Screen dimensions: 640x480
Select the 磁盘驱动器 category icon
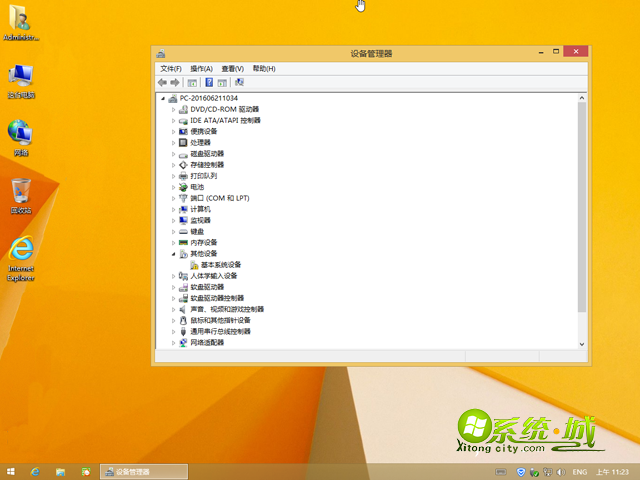pos(183,154)
